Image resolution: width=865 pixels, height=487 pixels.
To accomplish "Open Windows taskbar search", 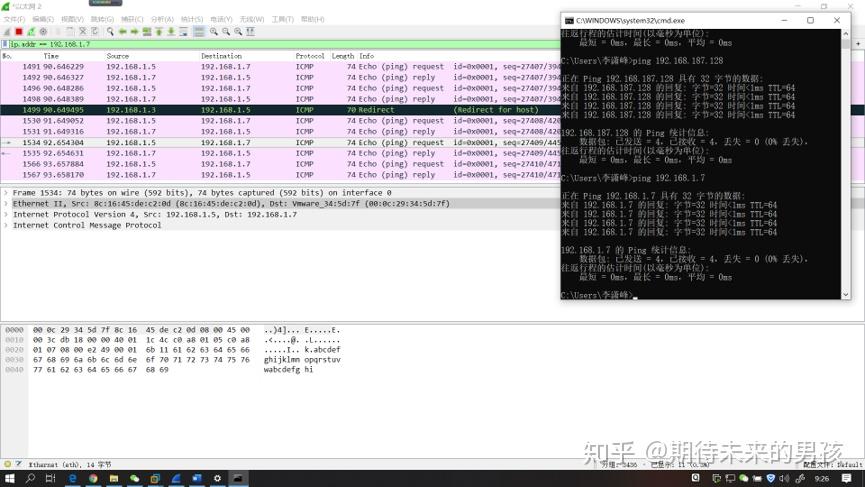I will [30, 478].
